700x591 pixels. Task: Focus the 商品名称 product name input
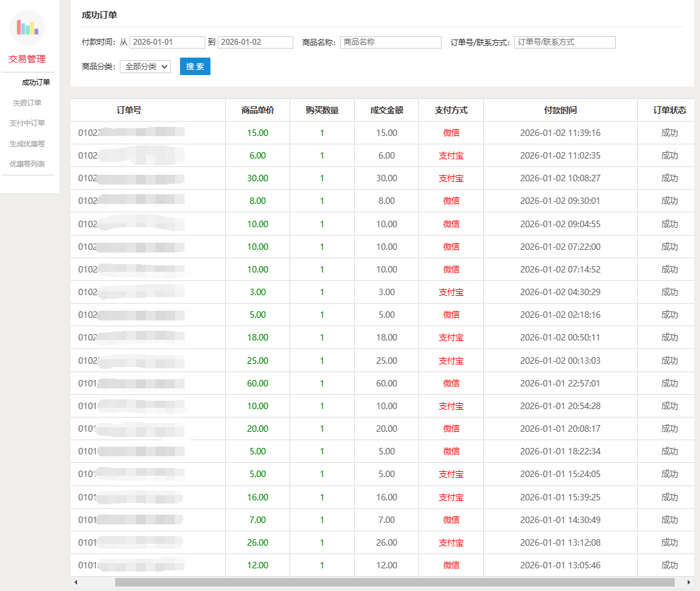point(390,42)
